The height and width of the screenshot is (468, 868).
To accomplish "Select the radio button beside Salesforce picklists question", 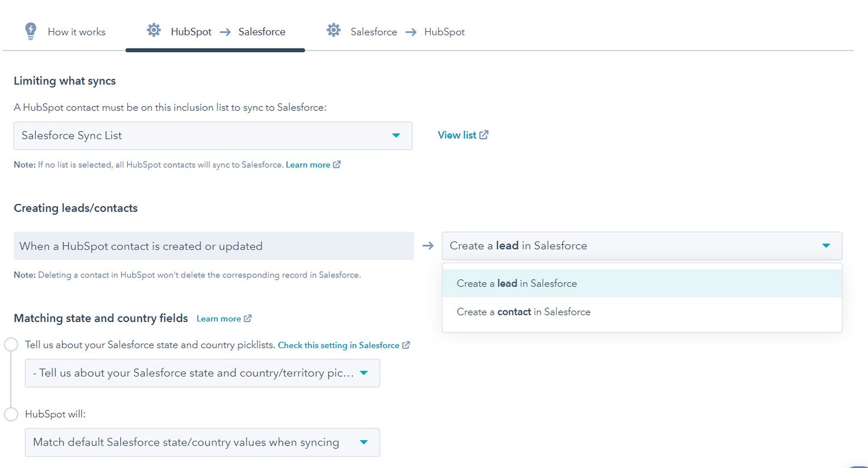I will (10, 344).
